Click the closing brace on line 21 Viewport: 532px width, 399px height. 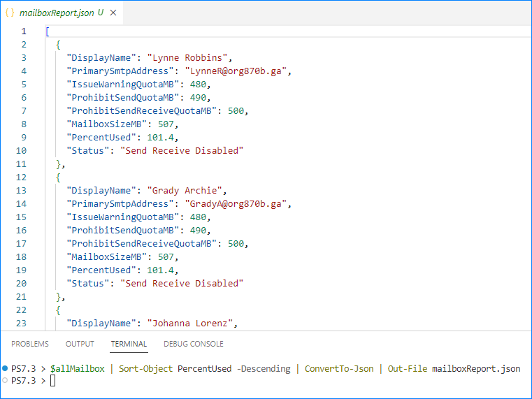coord(58,297)
